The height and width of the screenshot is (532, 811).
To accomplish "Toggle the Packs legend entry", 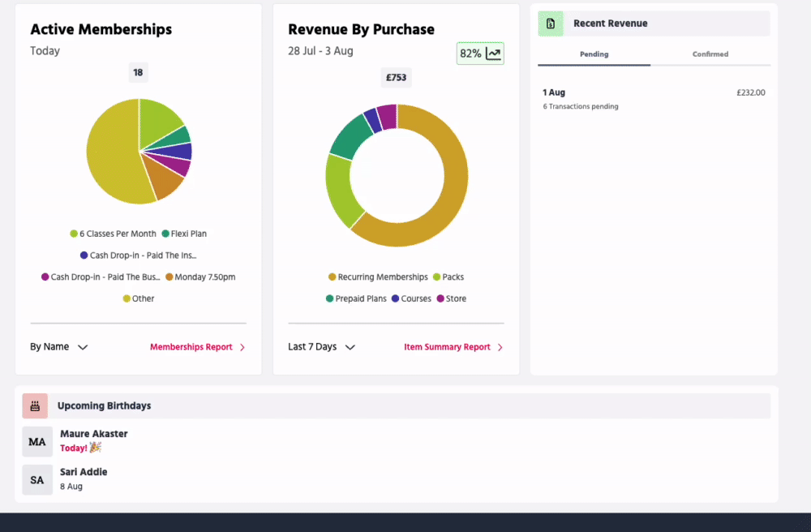I will click(448, 277).
